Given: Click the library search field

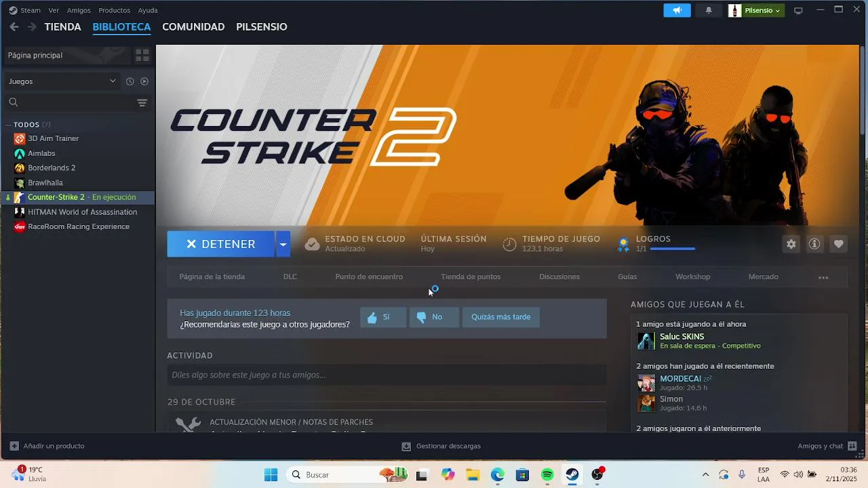Looking at the screenshot, I should point(68,102).
